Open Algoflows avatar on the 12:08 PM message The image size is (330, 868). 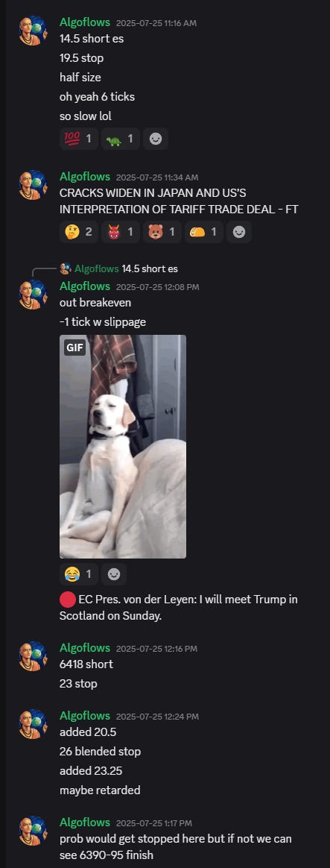[34, 295]
